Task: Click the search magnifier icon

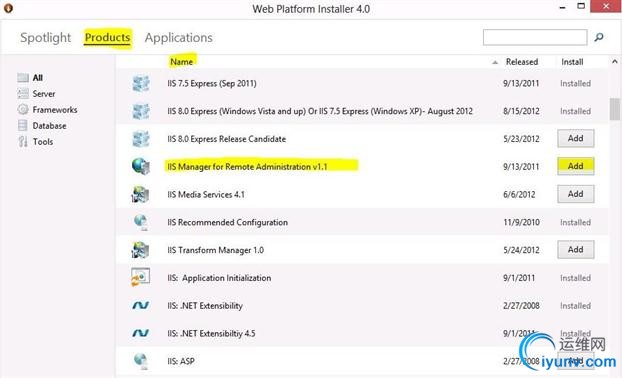Action: [x=599, y=37]
